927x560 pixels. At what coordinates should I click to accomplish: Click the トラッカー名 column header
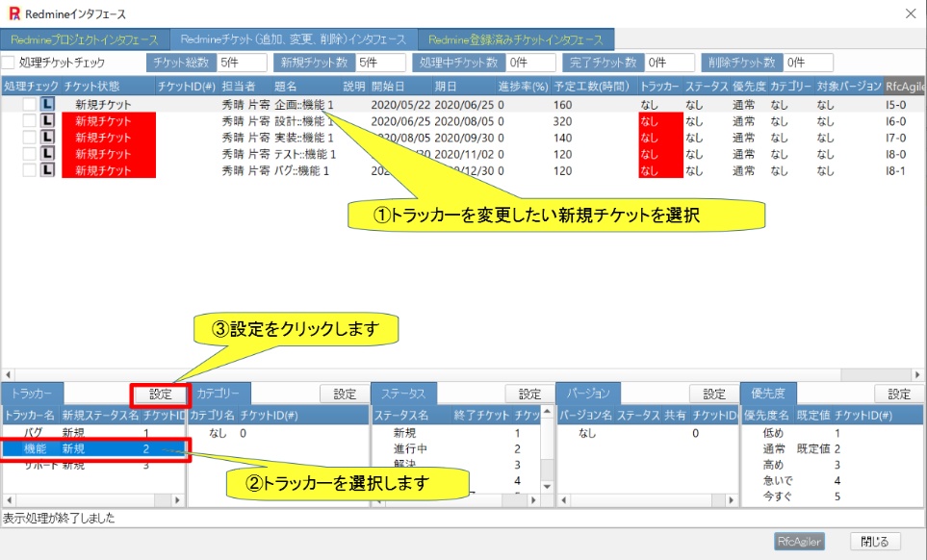point(31,416)
